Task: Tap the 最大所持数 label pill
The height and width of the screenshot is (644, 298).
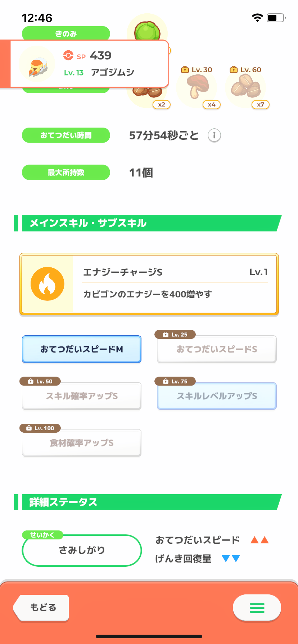Action: (66, 172)
